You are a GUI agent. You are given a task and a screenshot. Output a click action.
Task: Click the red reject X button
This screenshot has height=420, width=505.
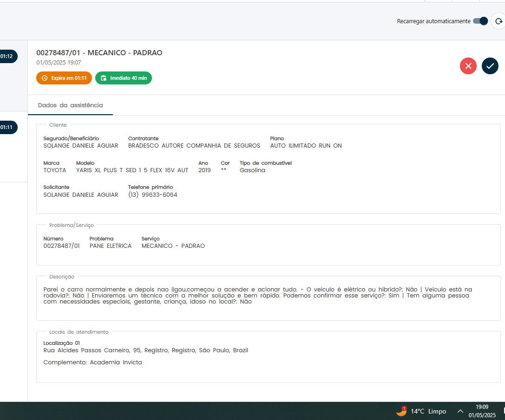pyautogui.click(x=468, y=66)
